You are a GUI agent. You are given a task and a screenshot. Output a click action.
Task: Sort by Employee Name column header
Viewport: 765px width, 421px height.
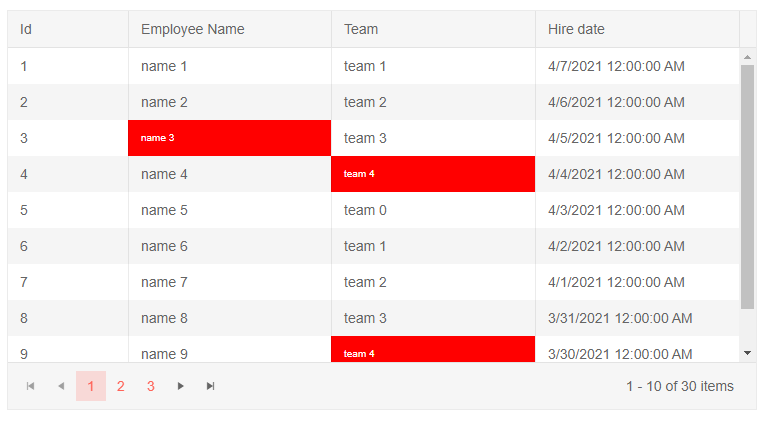pos(229,30)
